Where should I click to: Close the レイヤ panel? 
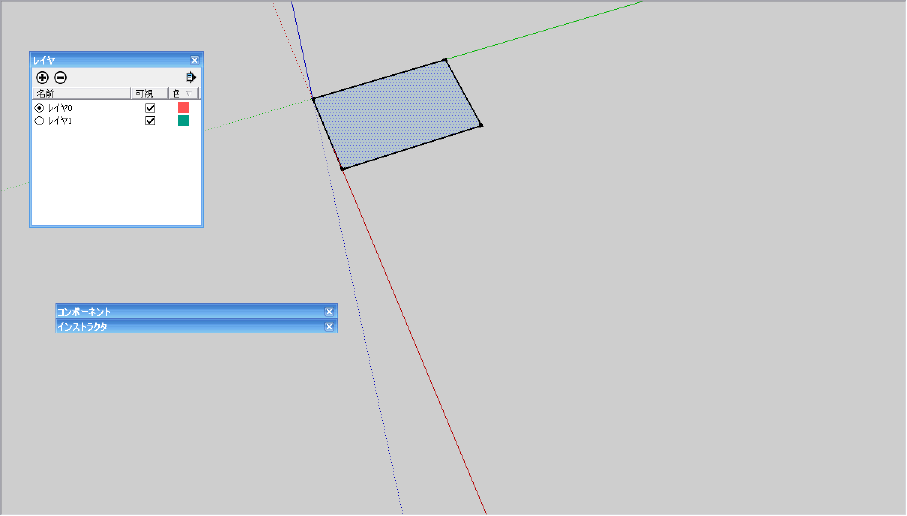pyautogui.click(x=194, y=60)
